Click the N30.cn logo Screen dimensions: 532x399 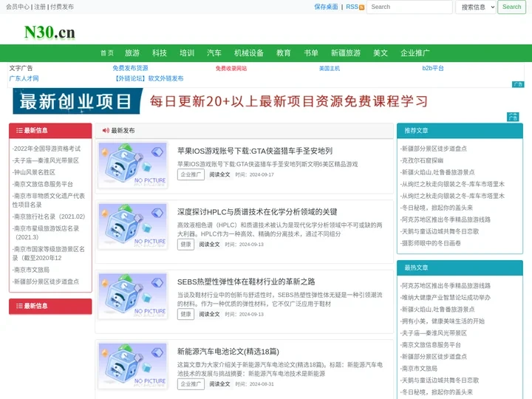click(50, 33)
